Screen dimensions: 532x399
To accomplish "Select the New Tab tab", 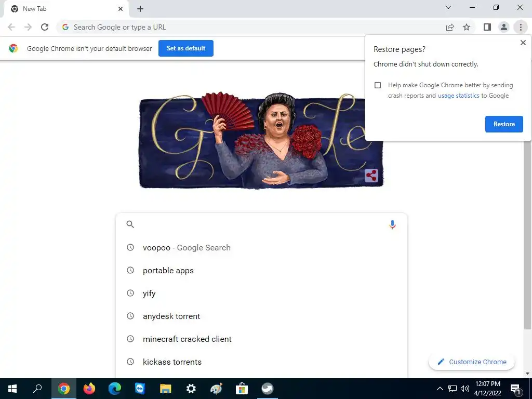I will click(66, 9).
